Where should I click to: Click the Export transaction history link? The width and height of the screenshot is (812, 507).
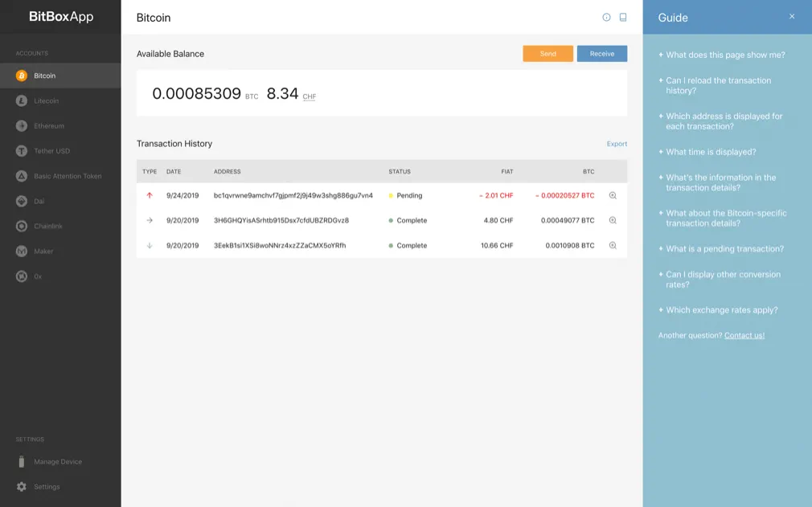tap(617, 144)
